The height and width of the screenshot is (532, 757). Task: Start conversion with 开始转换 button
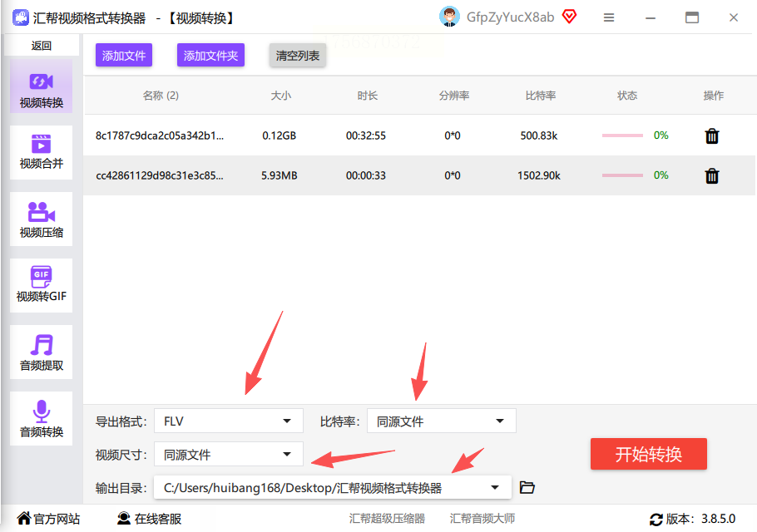point(648,454)
